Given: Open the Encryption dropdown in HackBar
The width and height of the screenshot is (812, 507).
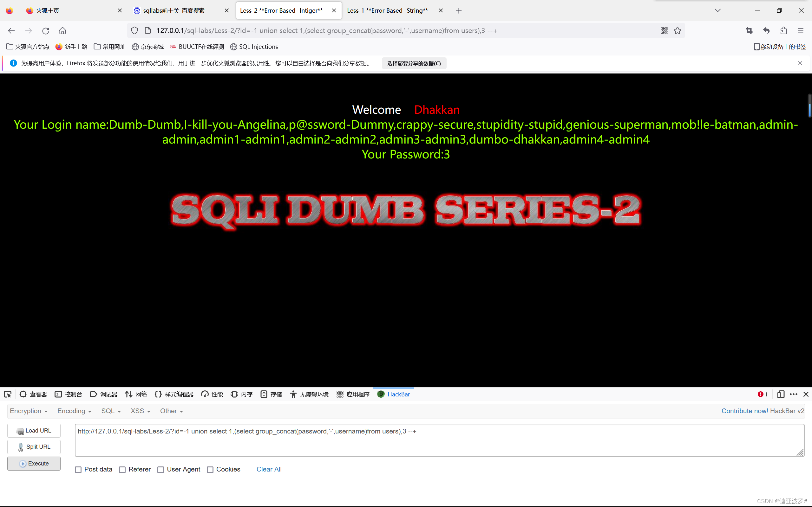Looking at the screenshot, I should [x=29, y=411].
